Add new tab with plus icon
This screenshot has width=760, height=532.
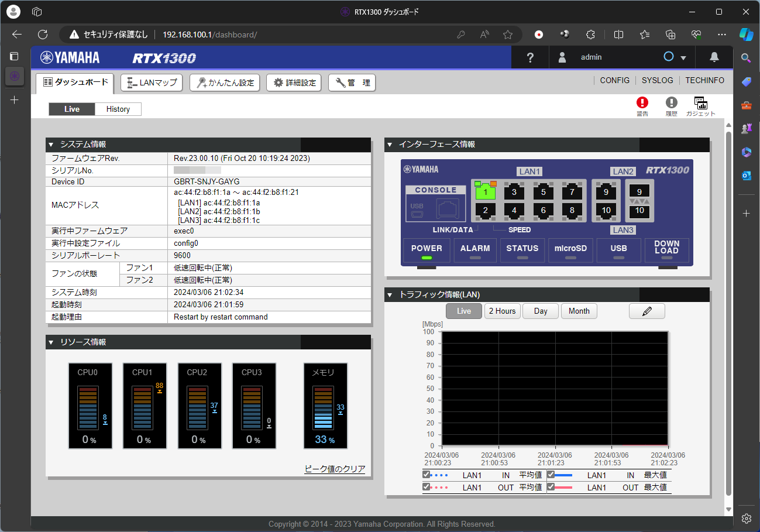point(15,99)
